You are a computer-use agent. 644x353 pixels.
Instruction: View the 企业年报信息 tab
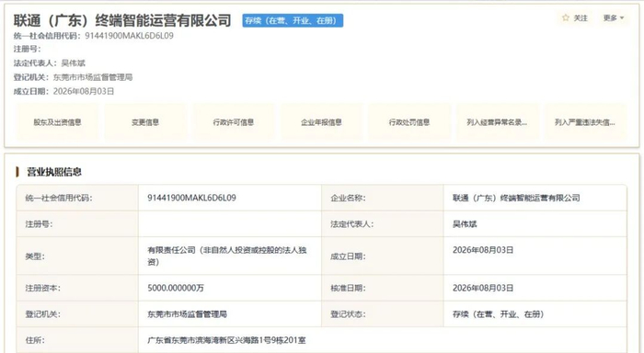point(321,122)
